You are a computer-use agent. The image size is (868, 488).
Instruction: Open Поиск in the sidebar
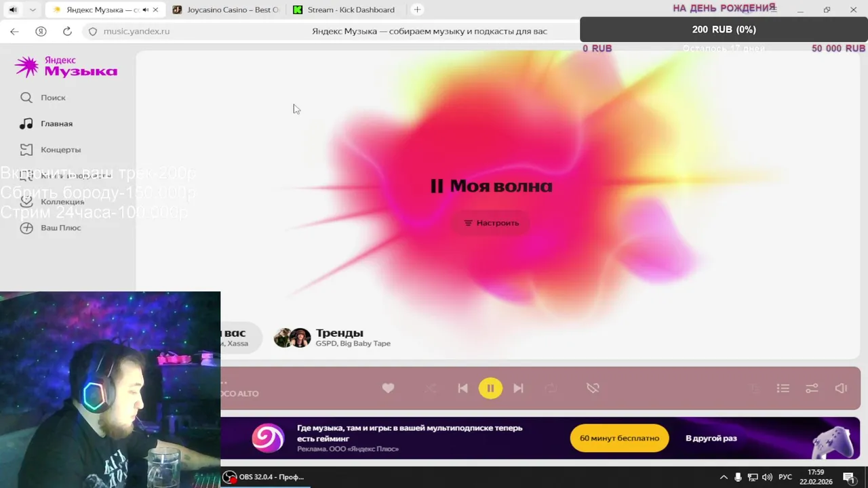click(43, 98)
